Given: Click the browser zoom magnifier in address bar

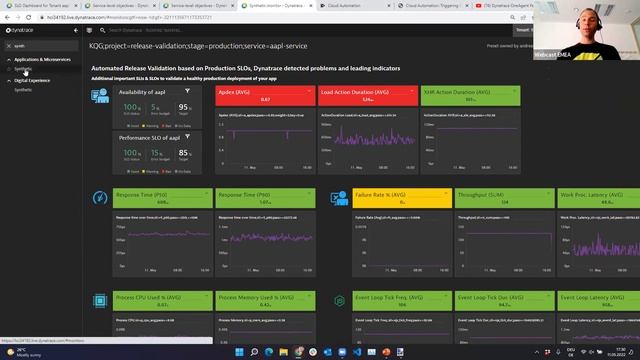Looking at the screenshot, I should click(x=512, y=18).
